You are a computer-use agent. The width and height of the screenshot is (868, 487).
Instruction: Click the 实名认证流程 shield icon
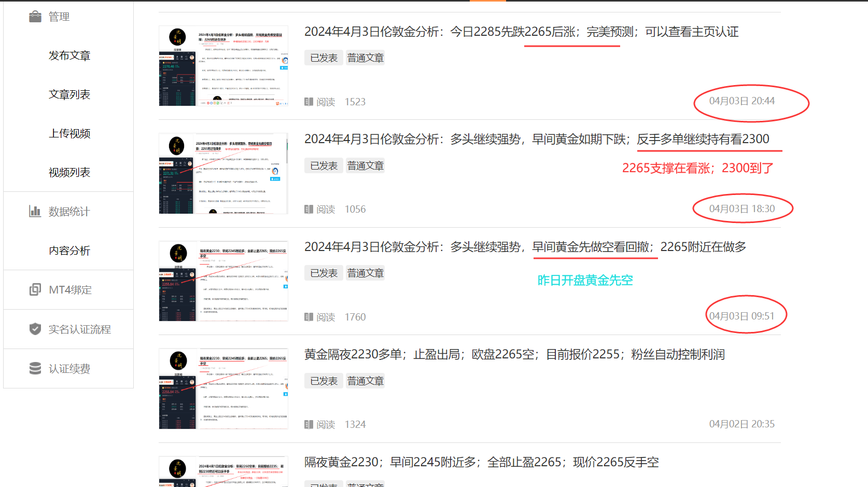click(x=34, y=328)
